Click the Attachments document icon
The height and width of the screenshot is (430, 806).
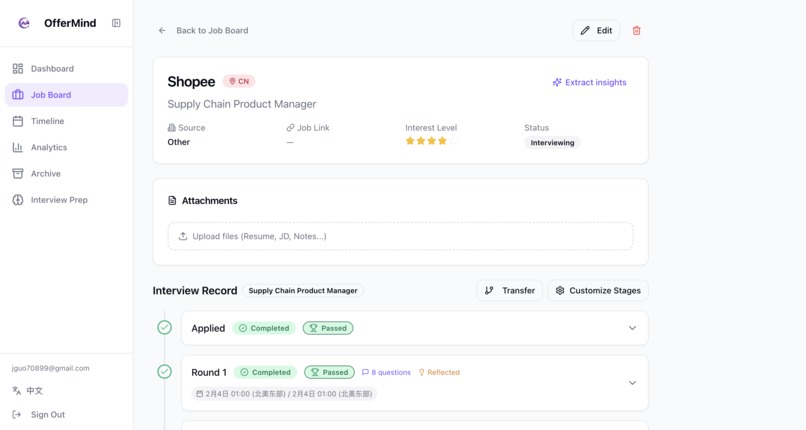(172, 201)
